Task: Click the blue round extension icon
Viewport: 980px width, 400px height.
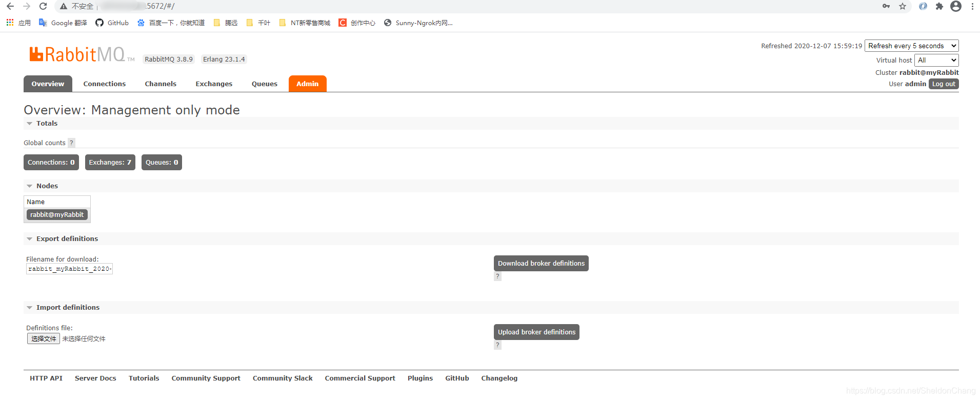Action: coord(923,6)
